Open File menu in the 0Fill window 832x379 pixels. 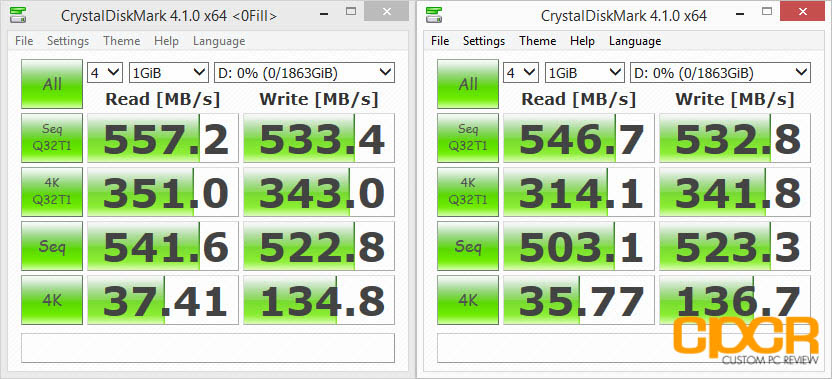(x=24, y=41)
